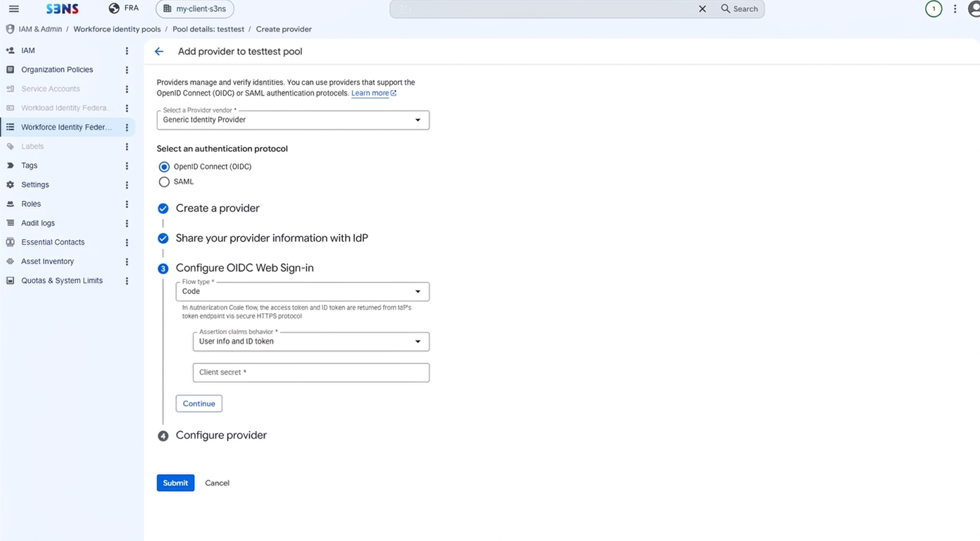The width and height of the screenshot is (980, 541).
Task: Open the Assertion claims behavior dropdown
Action: click(x=310, y=342)
